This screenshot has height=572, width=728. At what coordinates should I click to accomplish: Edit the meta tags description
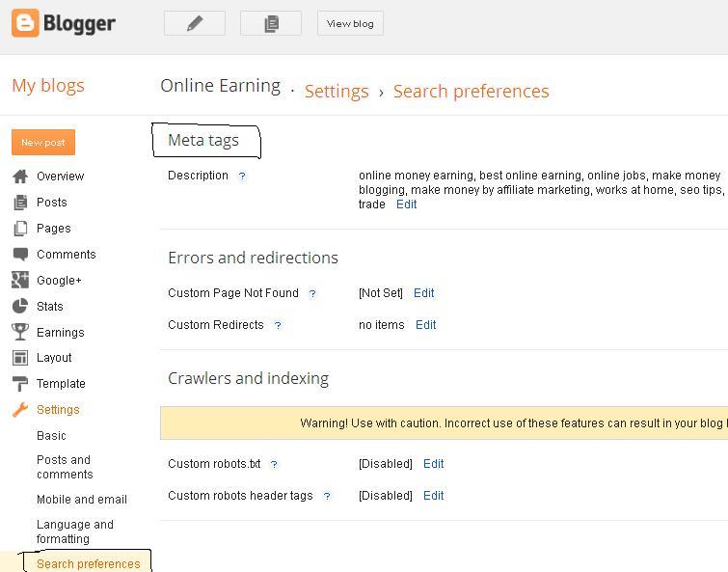407,204
